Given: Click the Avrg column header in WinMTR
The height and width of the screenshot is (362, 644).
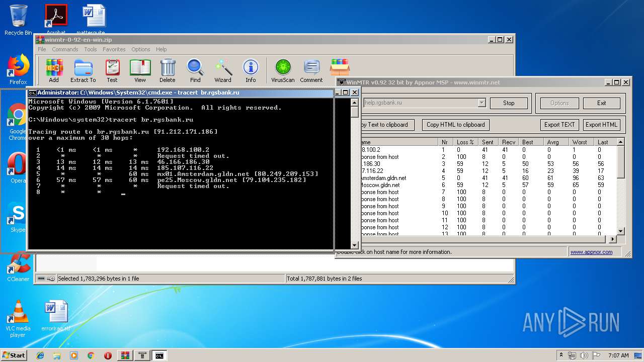Looking at the screenshot, I should coord(556,142).
